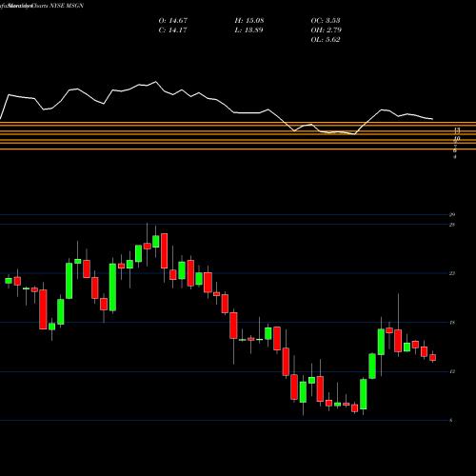Image resolution: width=476 pixels, height=476 pixels.
Task: Click the close price 'C: 14.17'
Action: pyautogui.click(x=172, y=30)
